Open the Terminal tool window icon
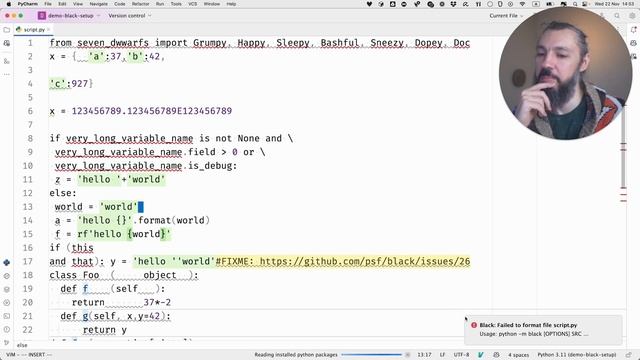 [7, 316]
